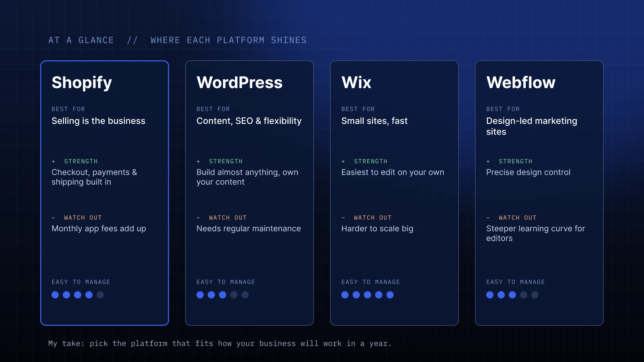644x362 pixels.
Task: Click 'Easiest to edit on your own'
Action: pos(393,173)
